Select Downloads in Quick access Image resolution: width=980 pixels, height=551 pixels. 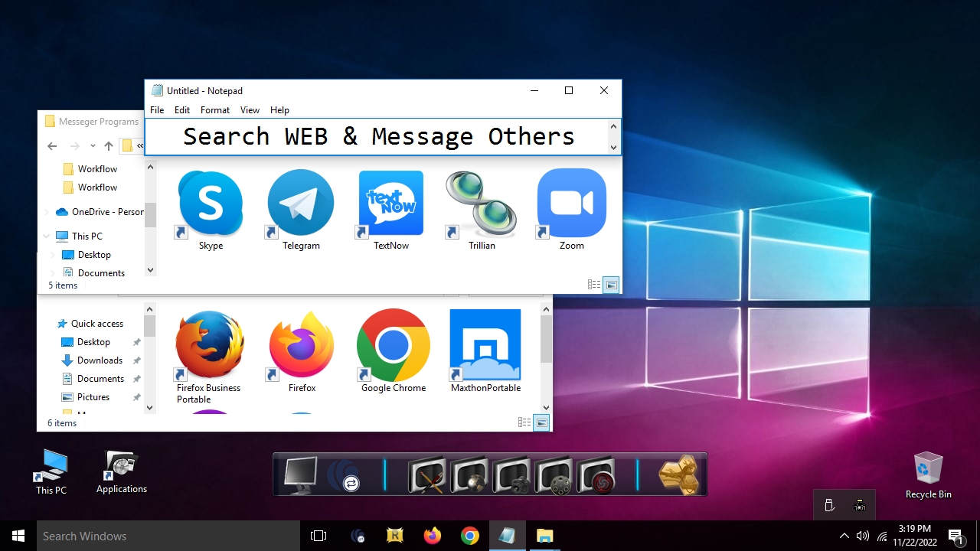point(100,360)
